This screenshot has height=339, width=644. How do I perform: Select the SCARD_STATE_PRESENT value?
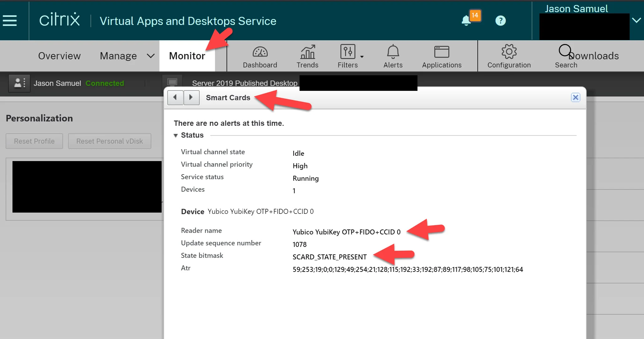click(x=329, y=257)
